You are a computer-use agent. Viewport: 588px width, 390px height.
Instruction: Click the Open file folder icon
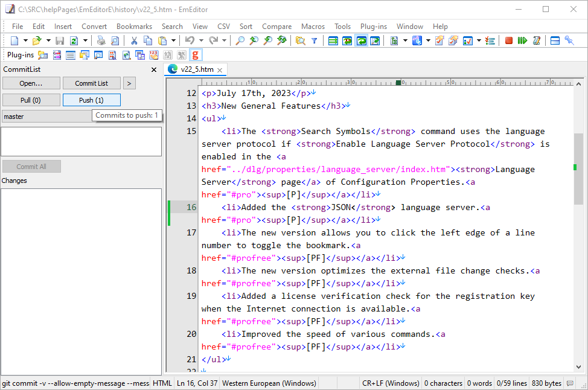(x=37, y=40)
